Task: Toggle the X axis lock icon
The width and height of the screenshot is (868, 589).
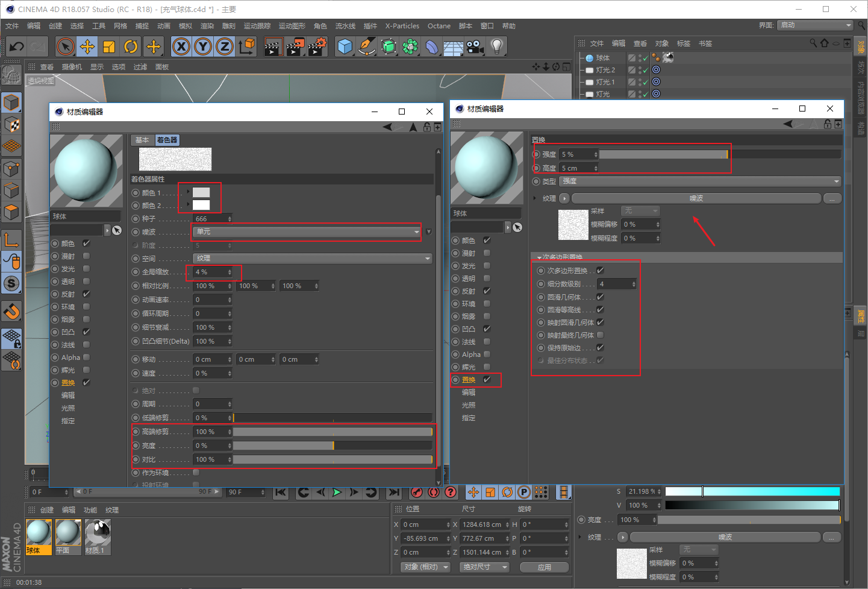Action: pyautogui.click(x=181, y=46)
